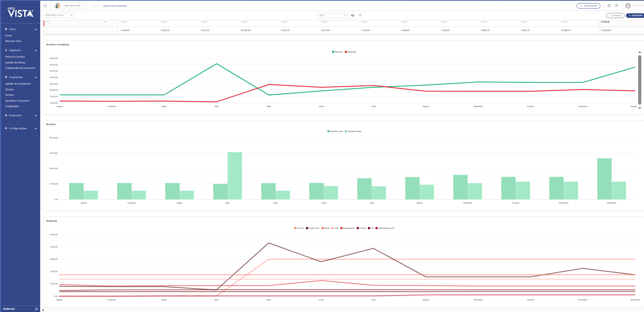Open the document report icon in header
Viewport: 644px width, 312px height.
609,6
